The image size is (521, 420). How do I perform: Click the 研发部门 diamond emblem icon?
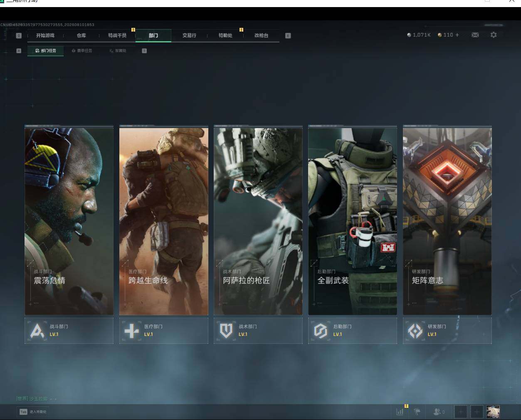(415, 331)
